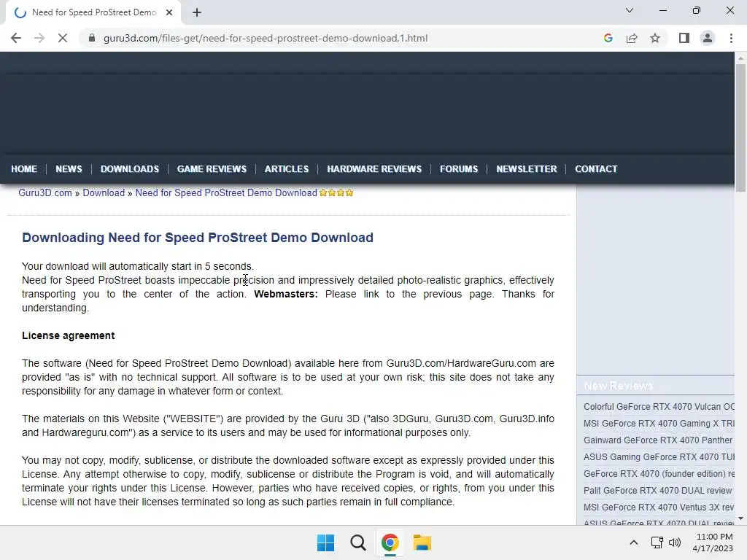Open MSI GeForce RTX 4070 Gaming X review
Viewport: 747px width, 560px height.
(659, 424)
